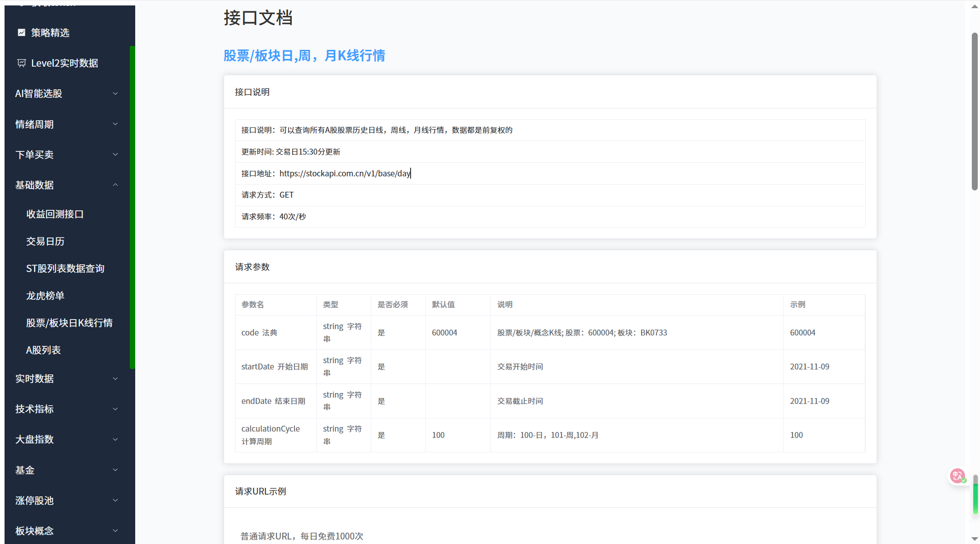Screen dimensions: 980x544
Task: Select 交易日历 in the sidebar
Action: 45,241
